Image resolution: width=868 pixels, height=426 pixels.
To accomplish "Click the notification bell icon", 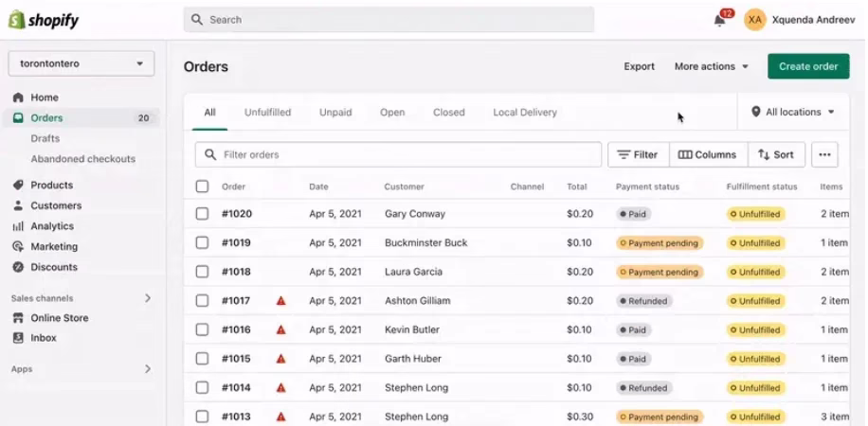I will tap(719, 20).
